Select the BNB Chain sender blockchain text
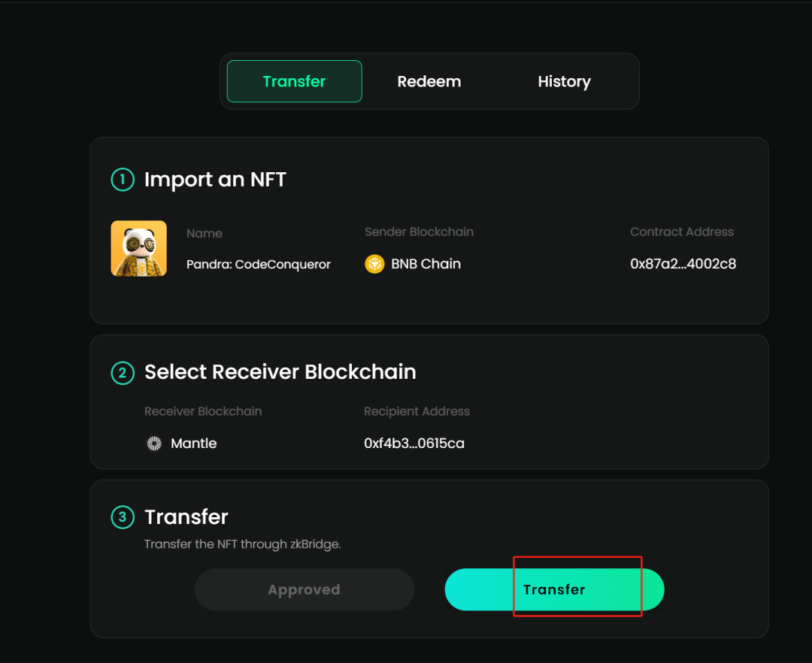This screenshot has width=812, height=663. click(426, 264)
